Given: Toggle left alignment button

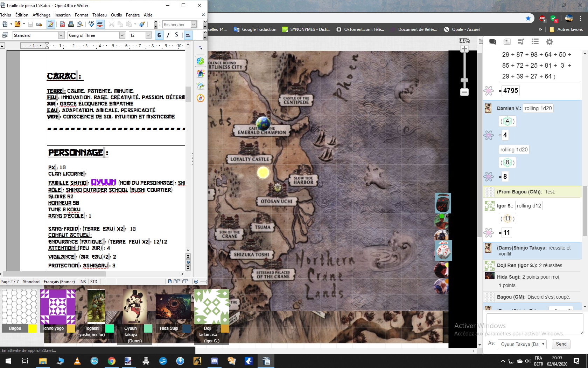Looking at the screenshot, I should click(188, 35).
